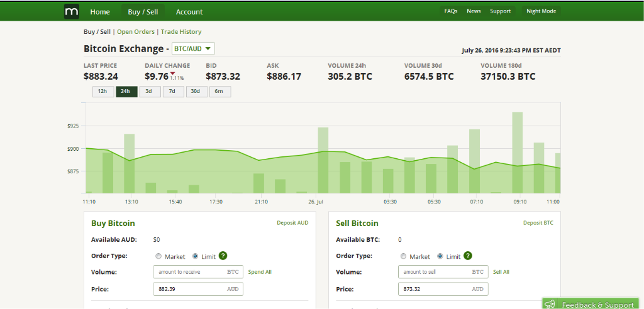Screen dimensions: 644x309
Task: Click the bid value $873.32
Action: 223,77
